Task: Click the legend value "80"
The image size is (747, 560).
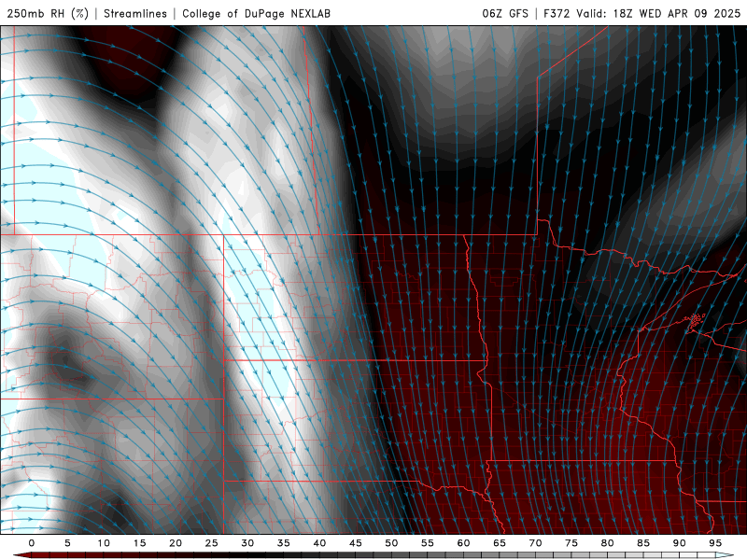Action: point(608,543)
